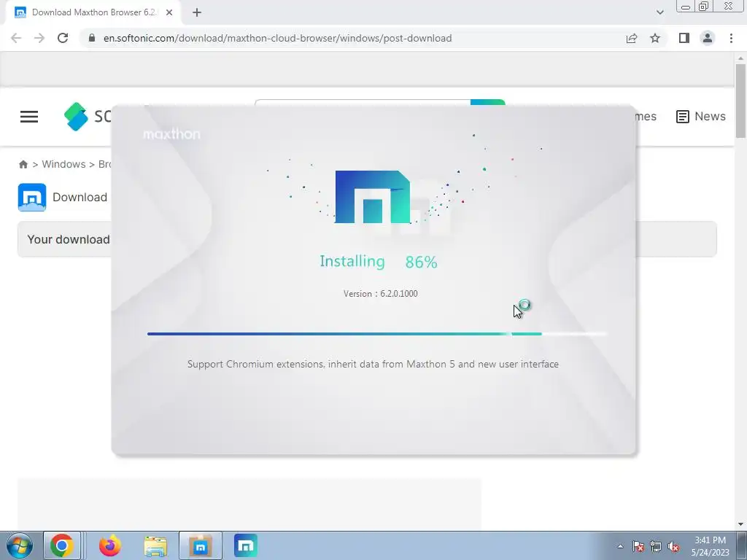Reload the Softonic page
The width and height of the screenshot is (747, 560).
coord(63,38)
